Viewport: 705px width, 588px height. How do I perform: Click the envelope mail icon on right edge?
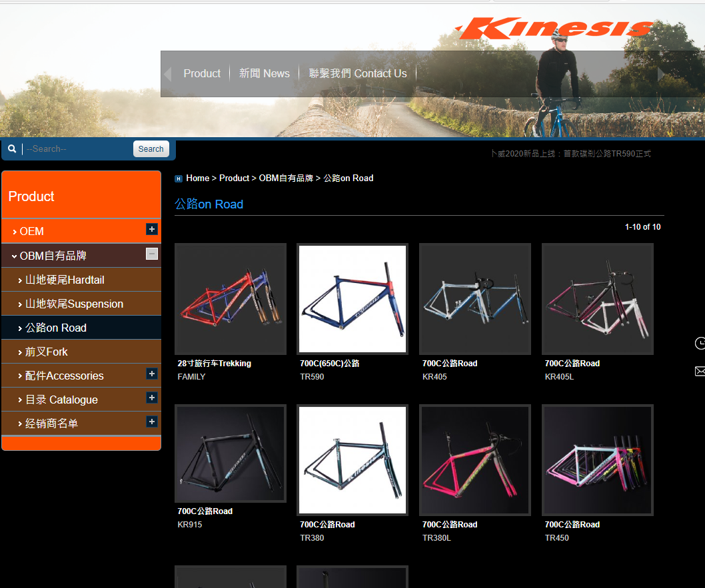pos(700,371)
